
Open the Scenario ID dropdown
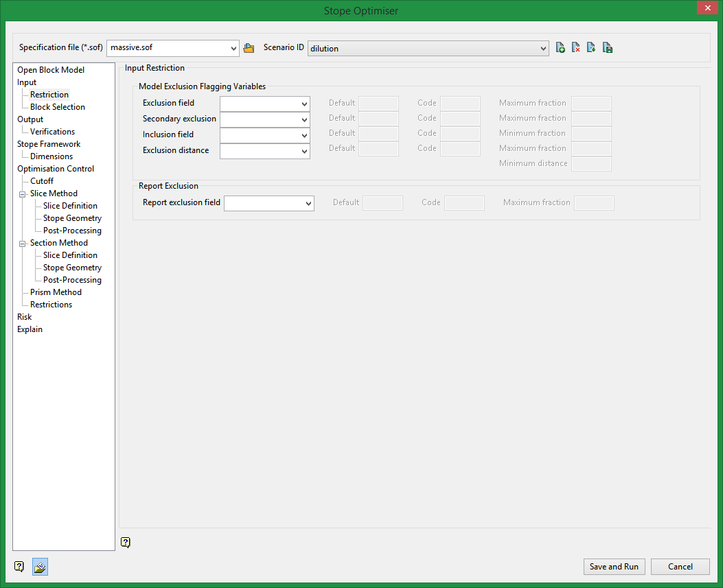coord(543,48)
